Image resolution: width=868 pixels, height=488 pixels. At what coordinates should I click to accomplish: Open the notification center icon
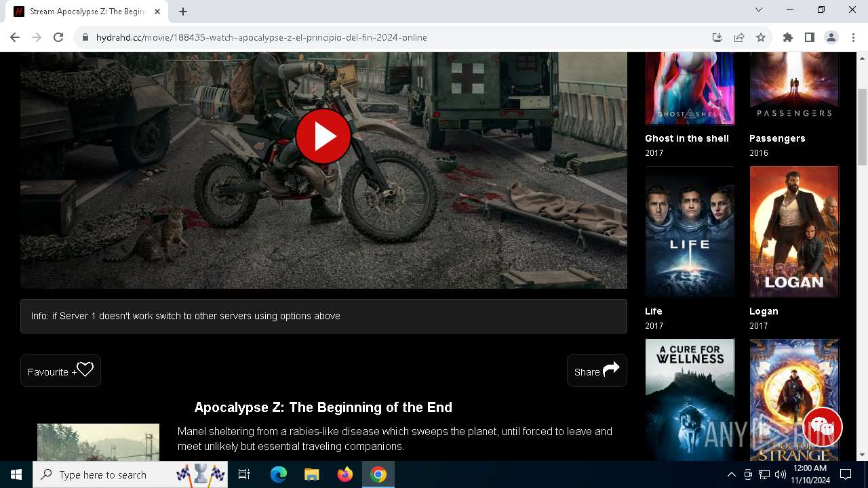point(846,474)
